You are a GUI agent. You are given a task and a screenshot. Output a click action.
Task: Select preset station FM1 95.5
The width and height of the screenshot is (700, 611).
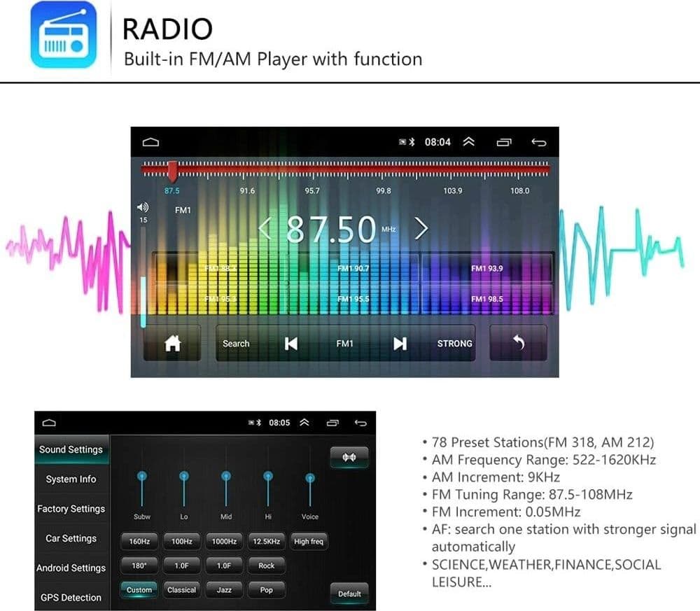[x=353, y=299]
